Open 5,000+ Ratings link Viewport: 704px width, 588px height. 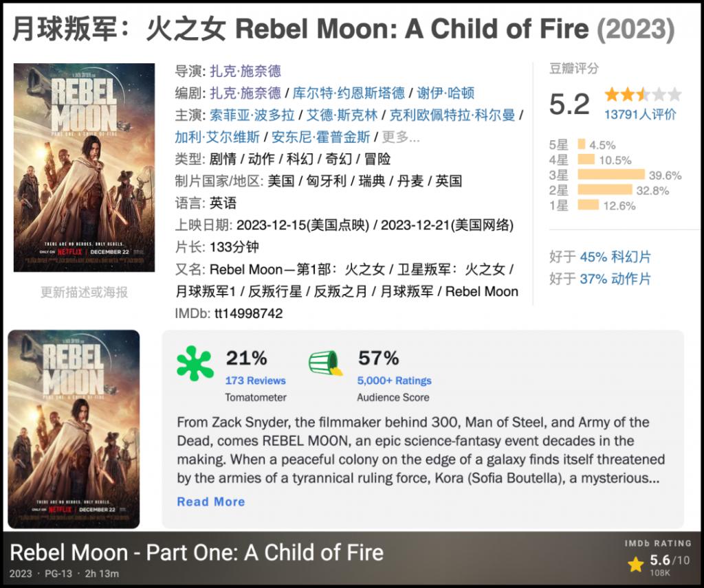tap(394, 381)
